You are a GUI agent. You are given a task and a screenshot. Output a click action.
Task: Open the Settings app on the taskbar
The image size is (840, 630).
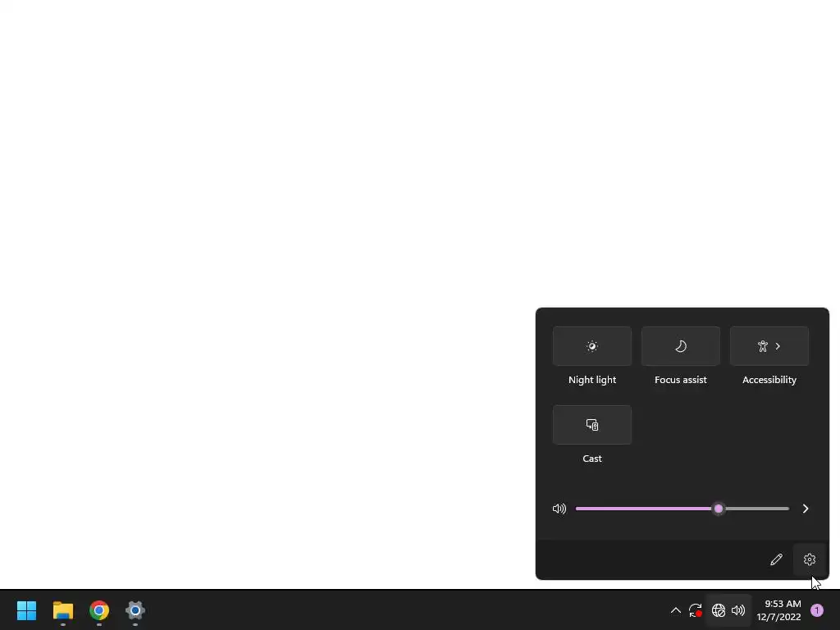click(x=135, y=610)
